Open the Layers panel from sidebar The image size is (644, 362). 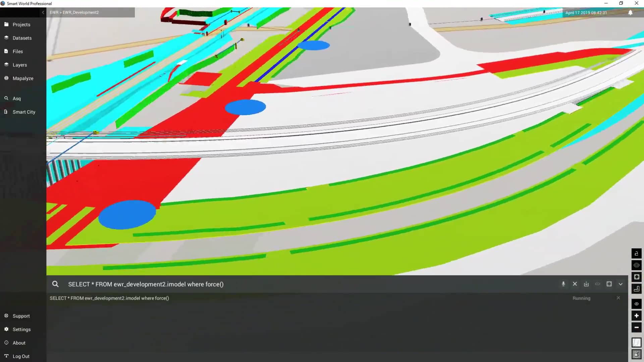19,65
